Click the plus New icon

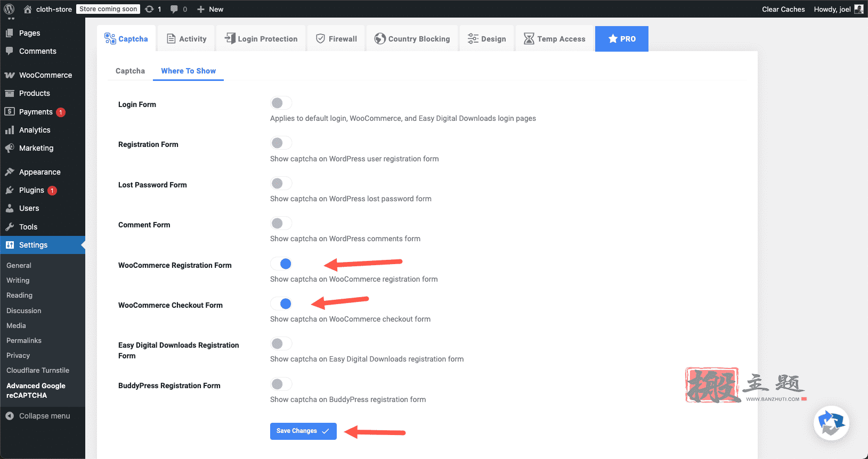[201, 9]
